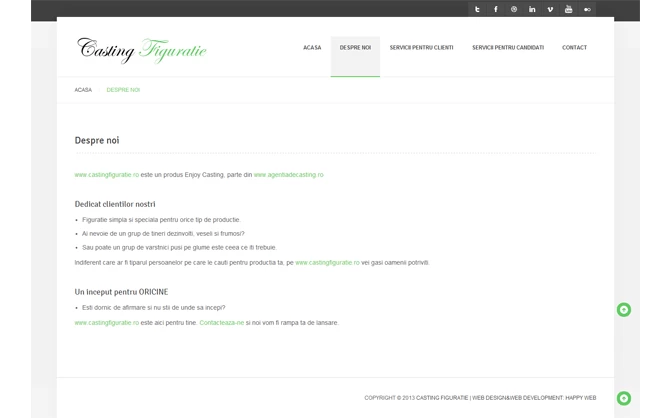Viewport: 670px width, 418px height.
Task: Click the DESPRE NOI breadcrumb
Action: point(123,90)
